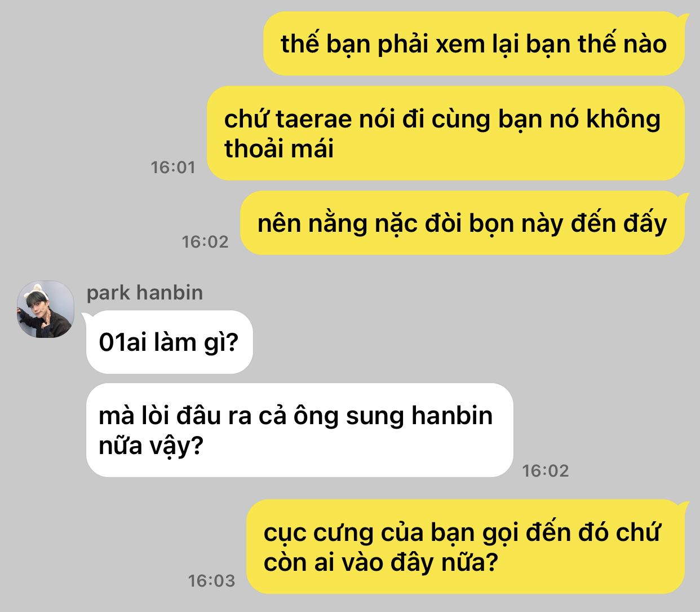Select the bubble starting 'chứ taerae nói đi cùng'
The height and width of the screenshot is (612, 700).
445,133
